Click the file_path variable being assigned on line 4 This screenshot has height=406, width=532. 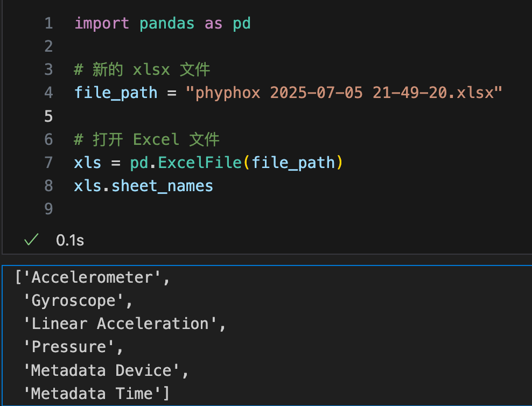click(x=116, y=93)
